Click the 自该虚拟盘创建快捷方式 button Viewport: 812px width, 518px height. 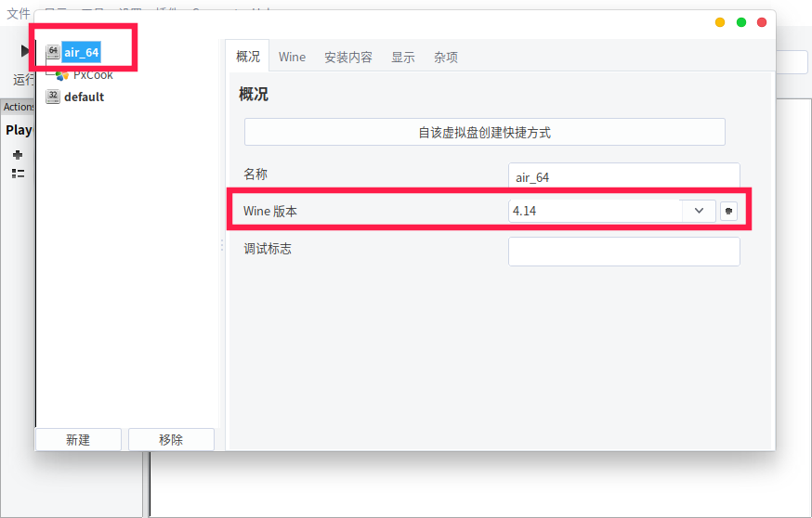tap(484, 133)
